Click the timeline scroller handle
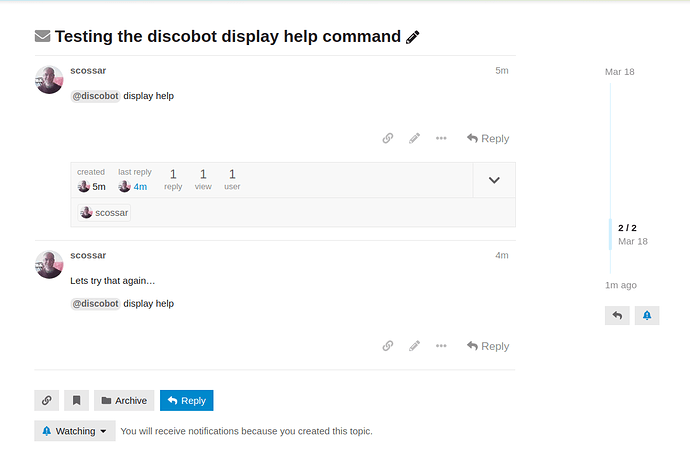 coord(610,234)
